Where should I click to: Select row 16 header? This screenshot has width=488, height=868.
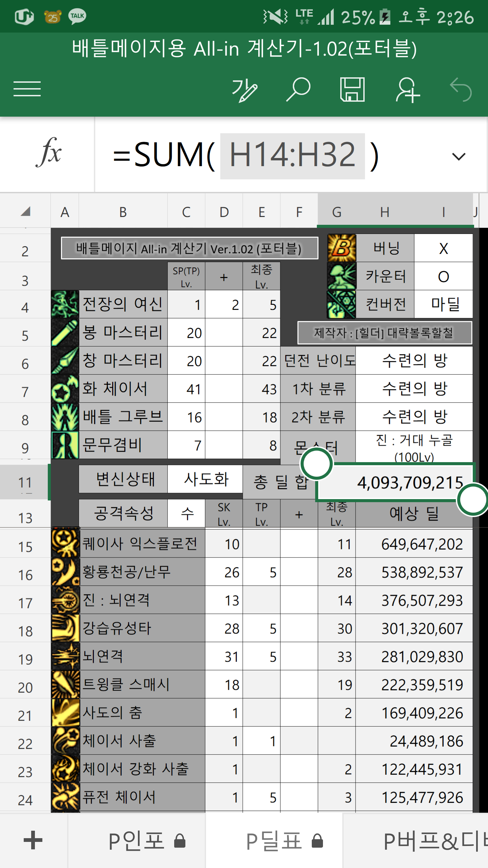click(x=25, y=575)
